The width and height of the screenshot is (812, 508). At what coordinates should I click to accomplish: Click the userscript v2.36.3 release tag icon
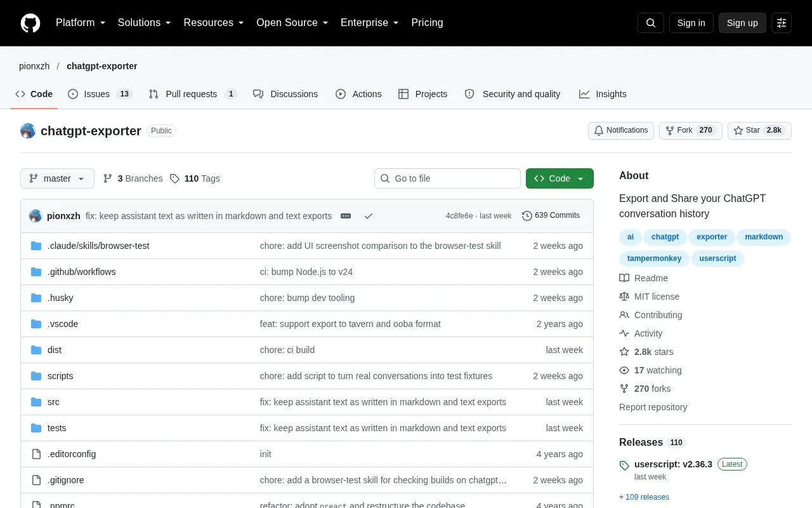624,465
